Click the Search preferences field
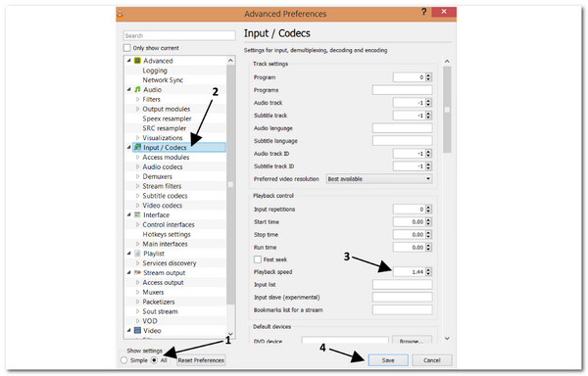 pyautogui.click(x=179, y=35)
